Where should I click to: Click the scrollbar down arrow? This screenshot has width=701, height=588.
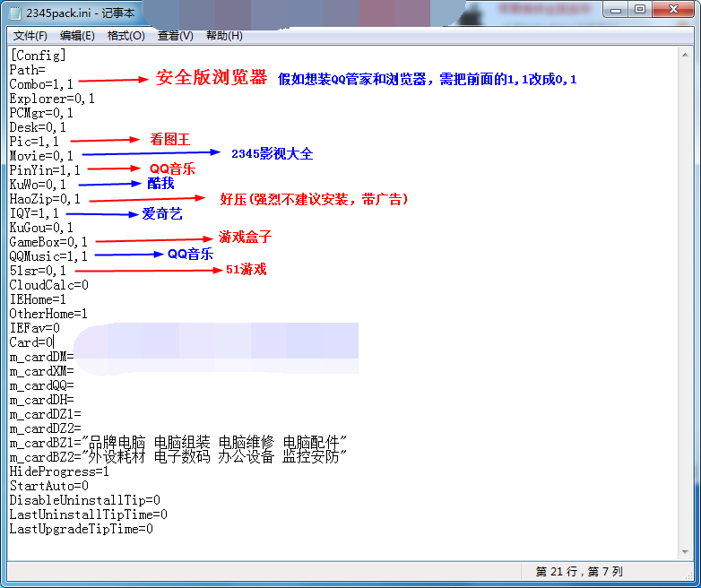685,552
